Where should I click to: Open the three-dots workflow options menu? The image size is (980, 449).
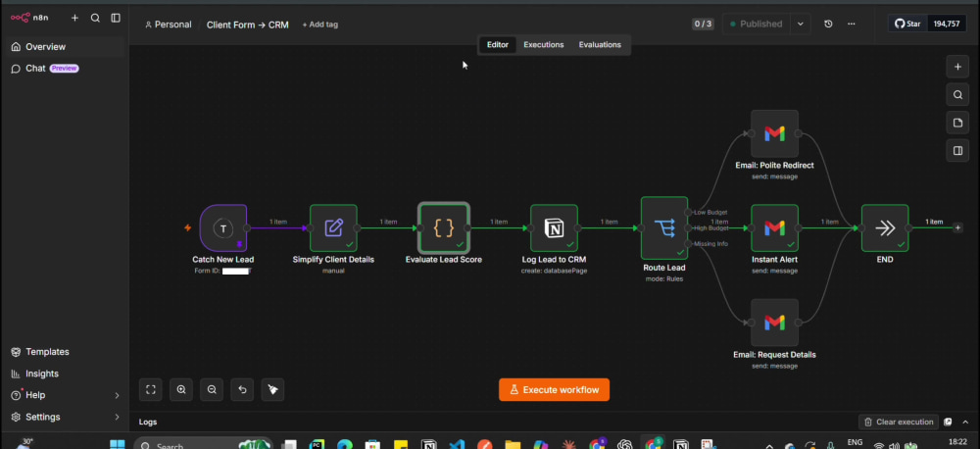(x=851, y=24)
